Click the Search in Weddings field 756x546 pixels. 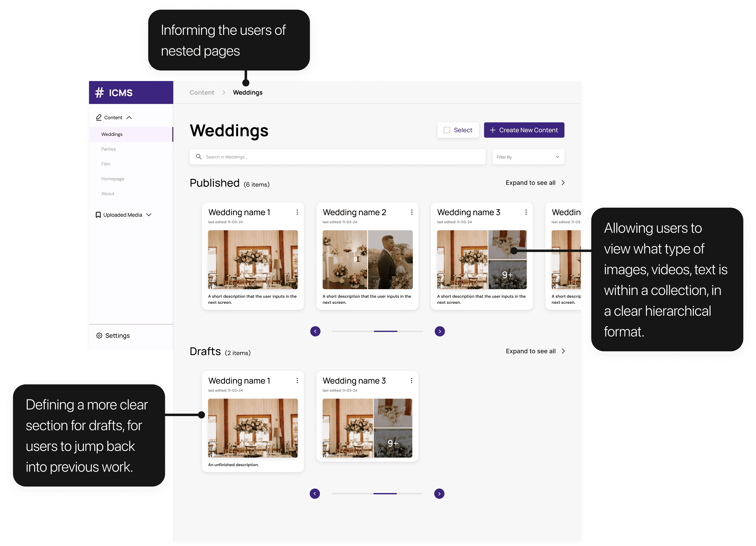[x=337, y=157]
